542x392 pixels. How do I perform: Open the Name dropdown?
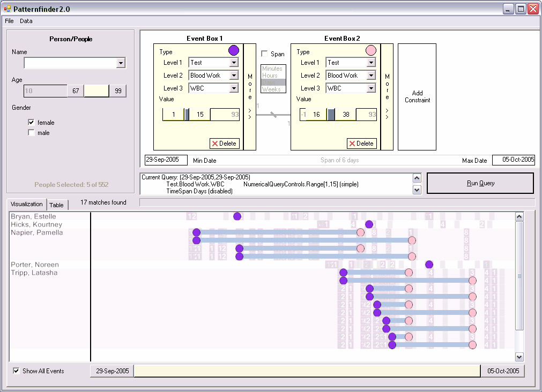[x=121, y=63]
